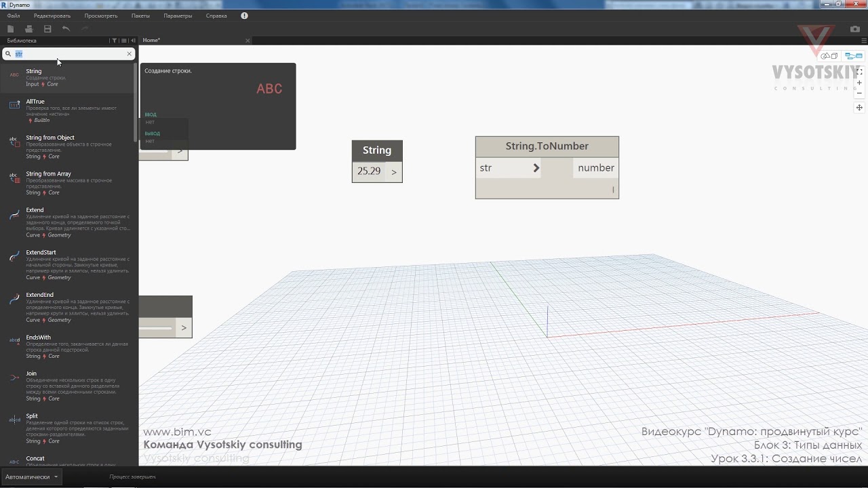Click the Save toolbar icon
This screenshot has height=488, width=868.
click(x=47, y=28)
